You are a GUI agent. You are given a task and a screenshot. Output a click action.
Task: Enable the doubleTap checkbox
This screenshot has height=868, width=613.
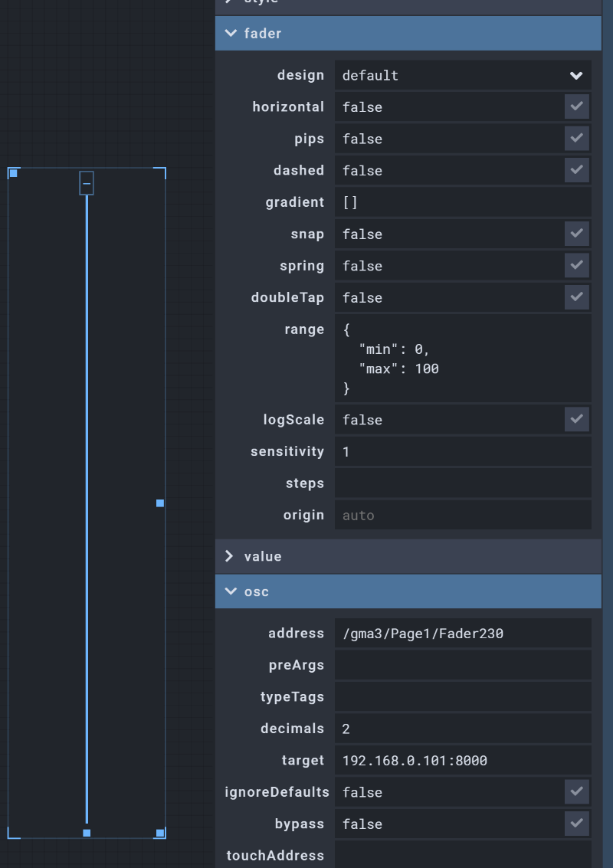coord(576,297)
